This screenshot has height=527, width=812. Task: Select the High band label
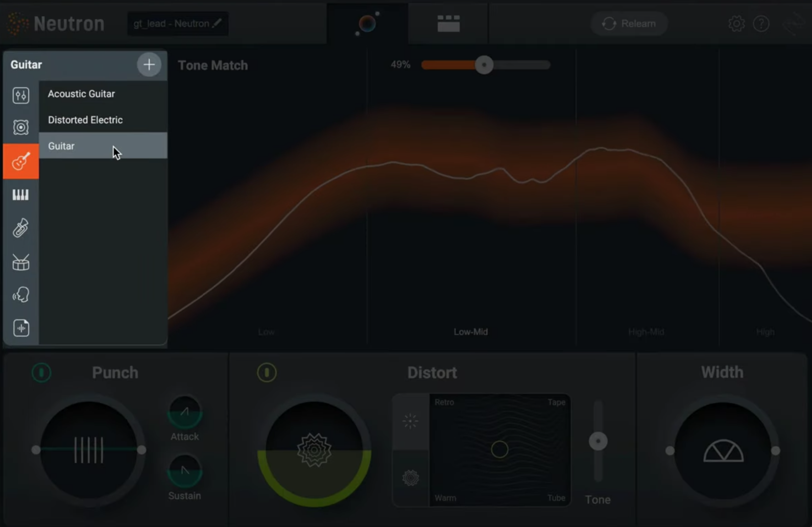tap(765, 332)
